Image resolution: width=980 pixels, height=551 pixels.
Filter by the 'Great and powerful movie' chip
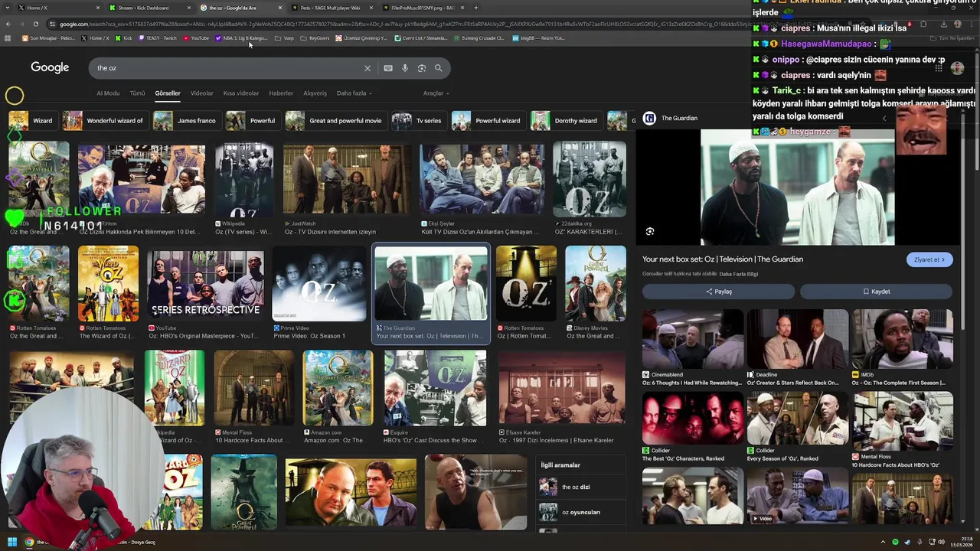[x=335, y=121]
